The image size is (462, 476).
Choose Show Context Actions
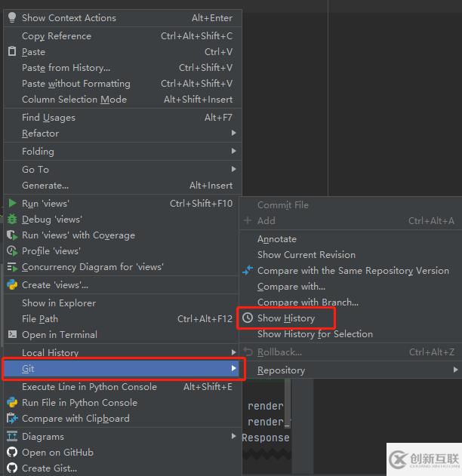[x=122, y=18]
